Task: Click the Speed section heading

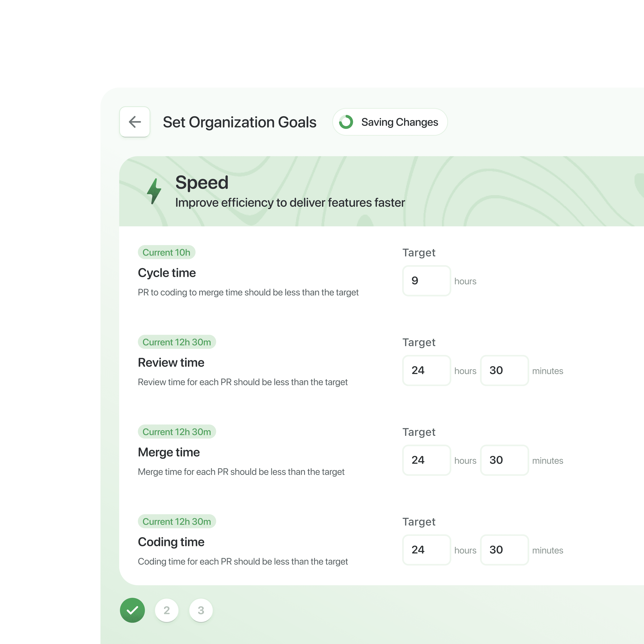Action: click(202, 183)
